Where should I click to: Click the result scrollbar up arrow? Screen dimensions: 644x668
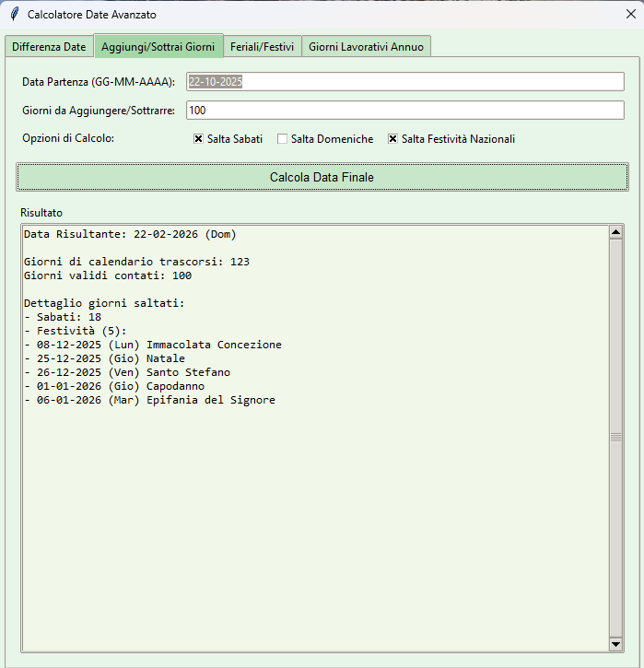[x=615, y=233]
